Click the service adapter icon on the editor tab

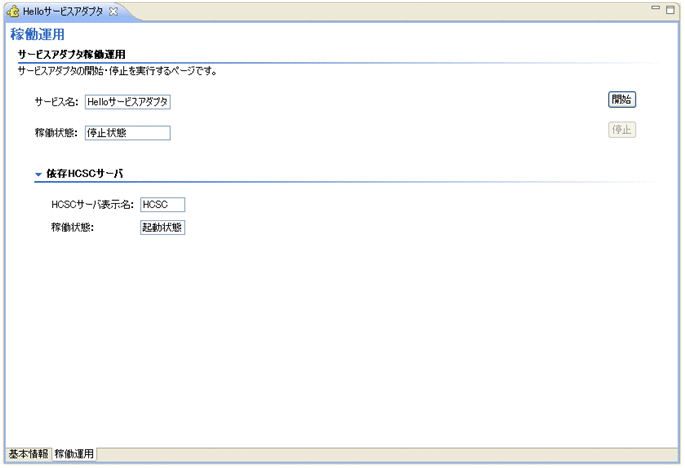[x=13, y=12]
